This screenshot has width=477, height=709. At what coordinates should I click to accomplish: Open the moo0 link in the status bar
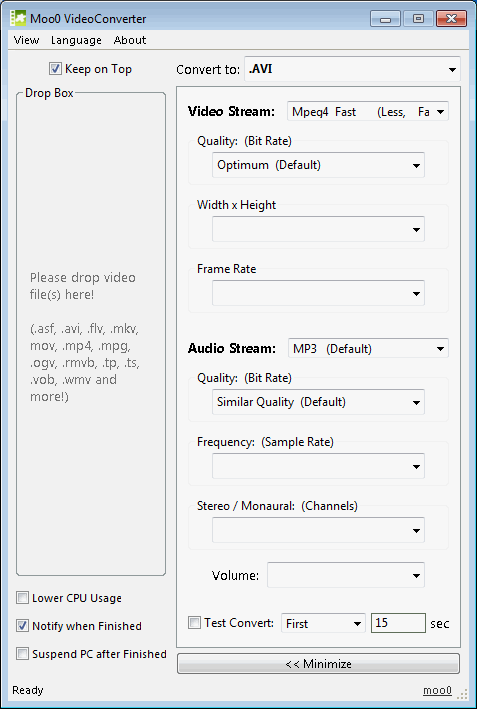click(437, 690)
